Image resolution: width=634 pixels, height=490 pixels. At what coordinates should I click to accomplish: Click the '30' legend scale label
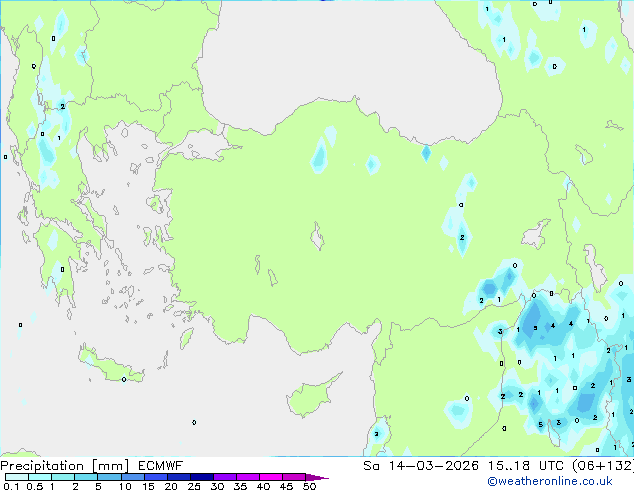pos(217,486)
